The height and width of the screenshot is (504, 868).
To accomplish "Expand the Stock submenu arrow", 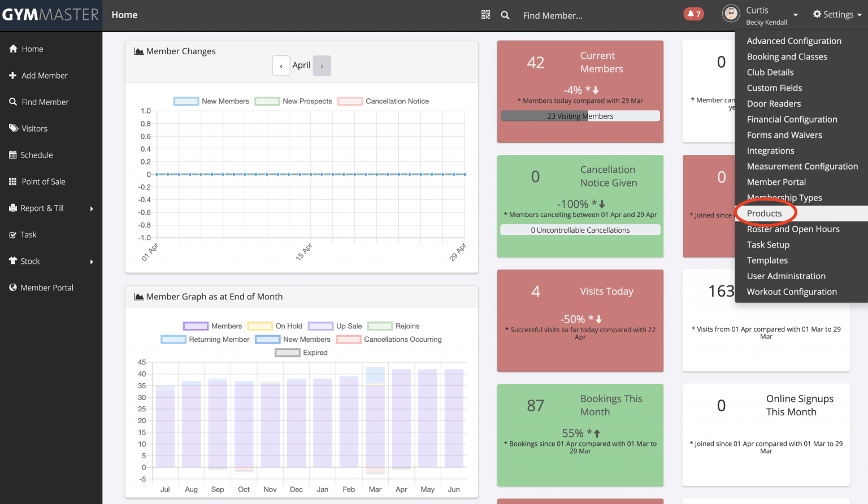I will pos(92,262).
